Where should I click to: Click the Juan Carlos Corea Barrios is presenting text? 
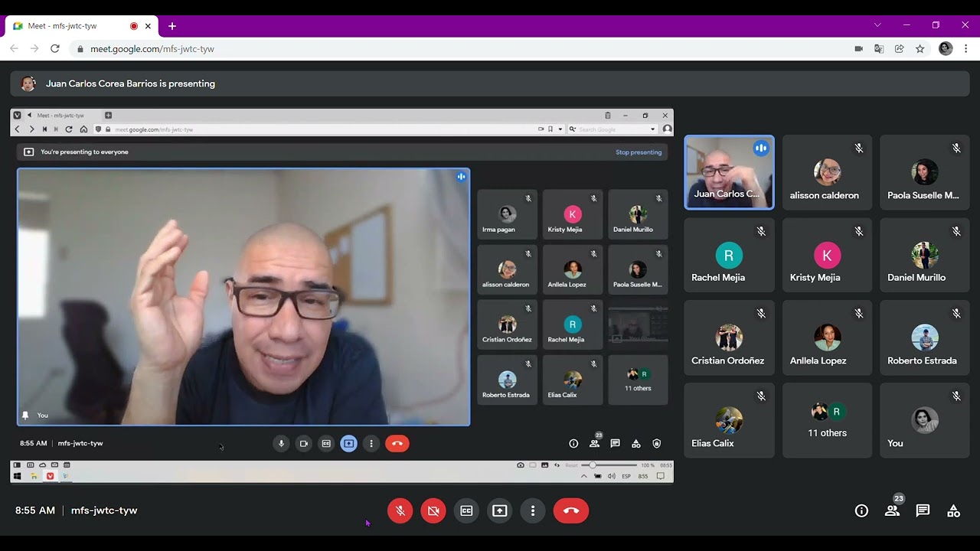point(130,83)
